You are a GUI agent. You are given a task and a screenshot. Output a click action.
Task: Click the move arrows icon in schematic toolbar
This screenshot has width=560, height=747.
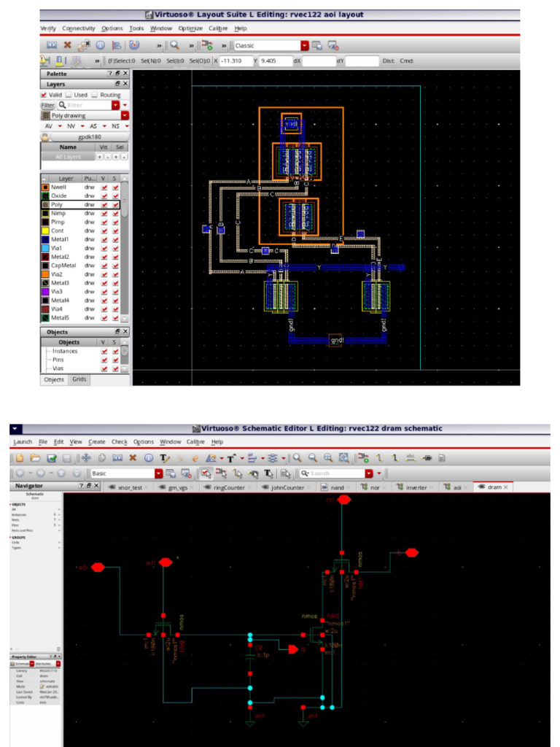[x=85, y=458]
